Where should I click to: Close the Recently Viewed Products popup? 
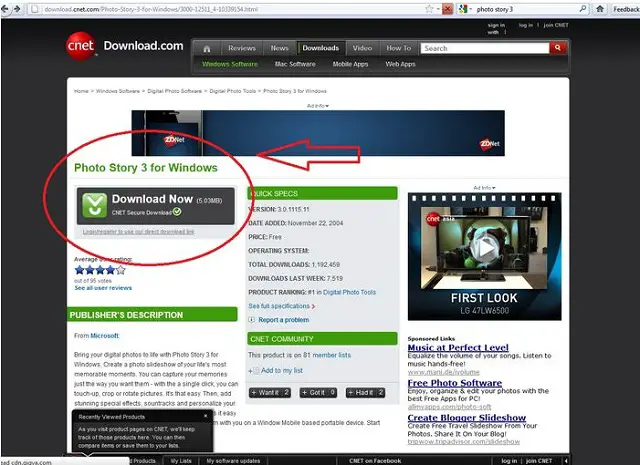click(x=205, y=416)
